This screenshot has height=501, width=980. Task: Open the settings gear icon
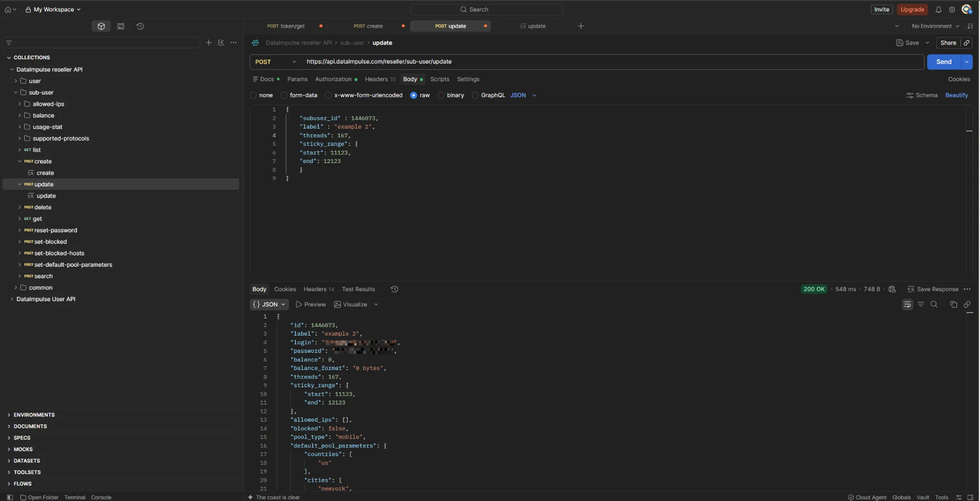tap(952, 10)
